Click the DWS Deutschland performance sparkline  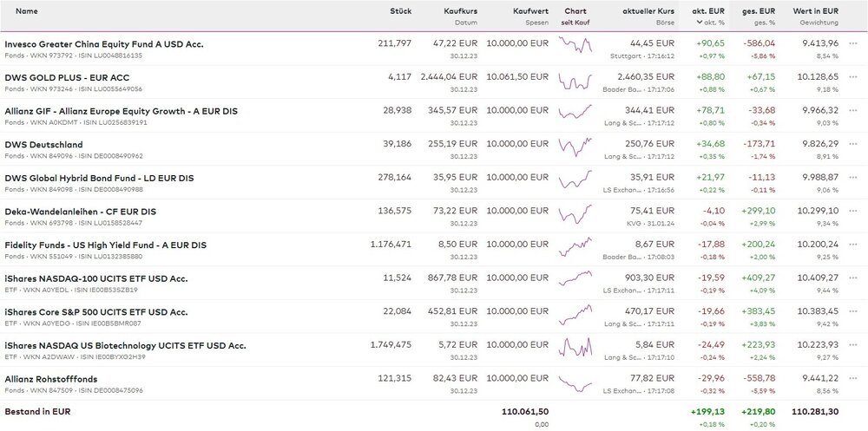(575, 149)
